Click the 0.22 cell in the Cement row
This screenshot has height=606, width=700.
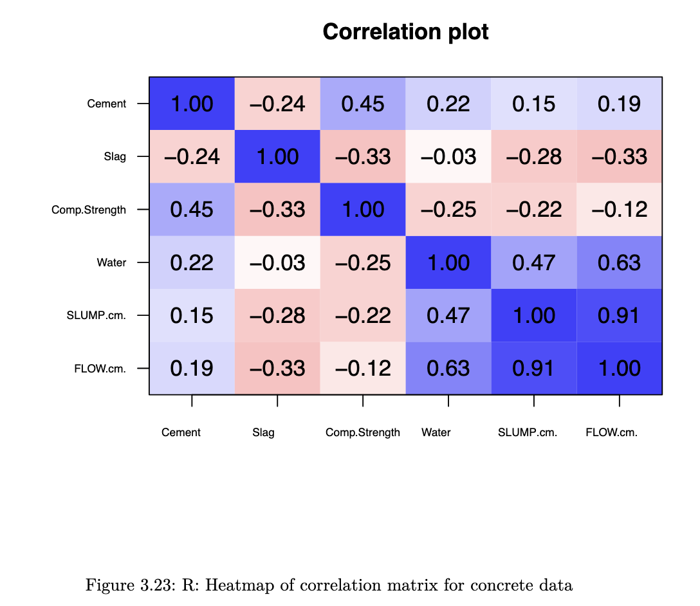click(x=448, y=104)
